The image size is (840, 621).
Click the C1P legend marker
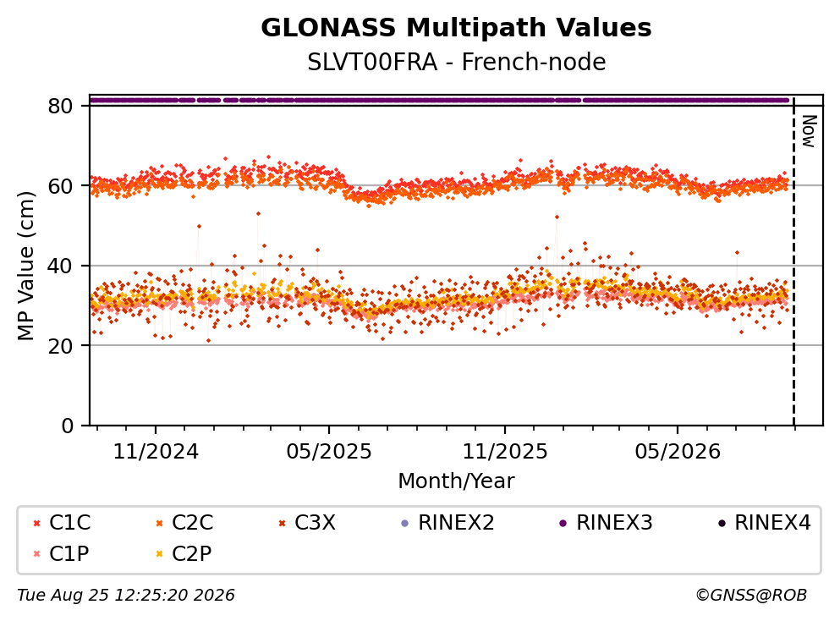37,554
